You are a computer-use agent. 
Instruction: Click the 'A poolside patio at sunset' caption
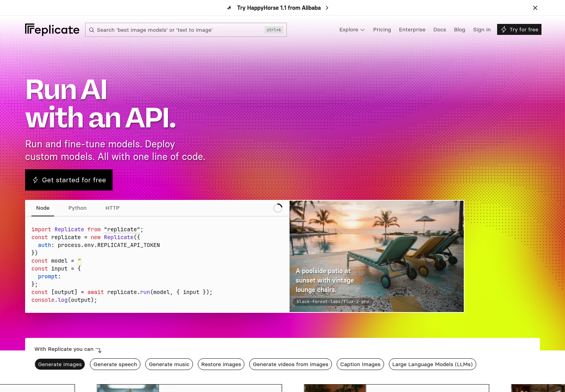325,280
